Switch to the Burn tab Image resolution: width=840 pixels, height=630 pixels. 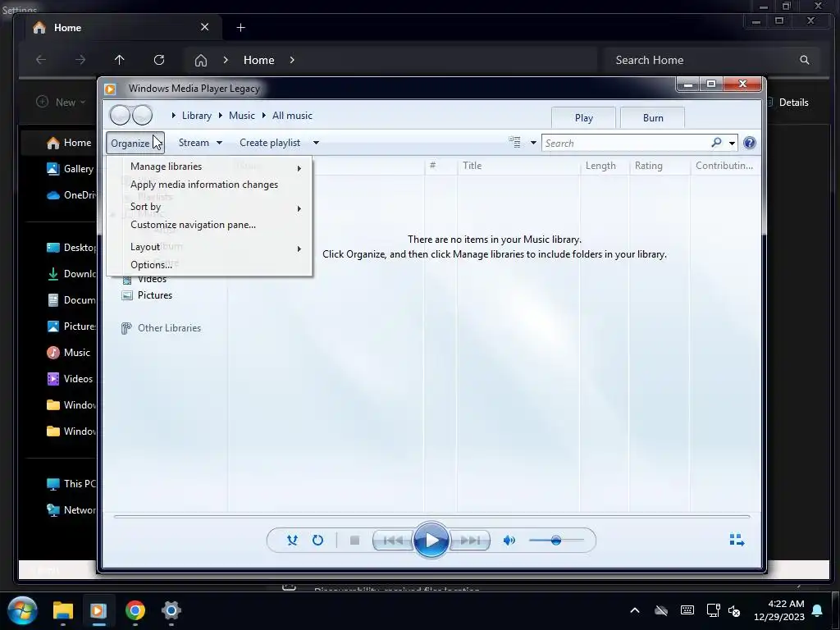click(652, 118)
